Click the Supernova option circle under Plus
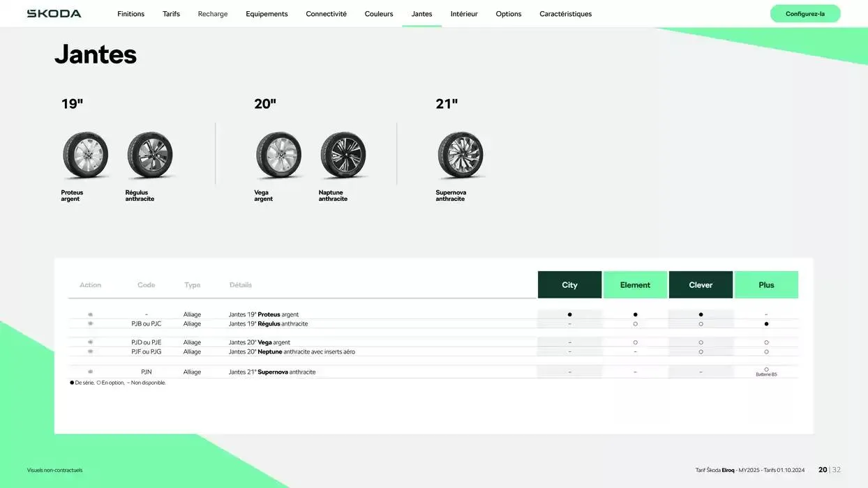Image resolution: width=868 pixels, height=488 pixels. 766,369
